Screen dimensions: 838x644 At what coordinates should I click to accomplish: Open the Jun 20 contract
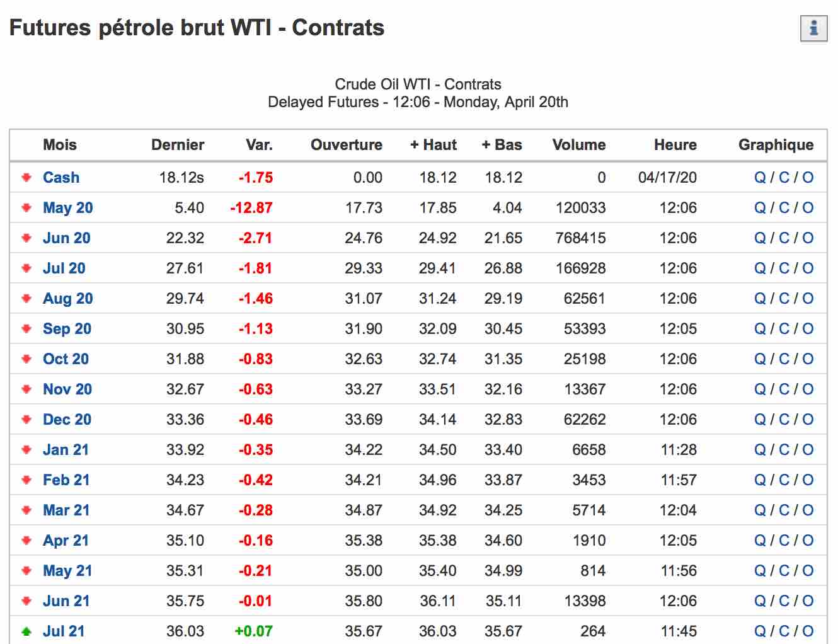(66, 238)
